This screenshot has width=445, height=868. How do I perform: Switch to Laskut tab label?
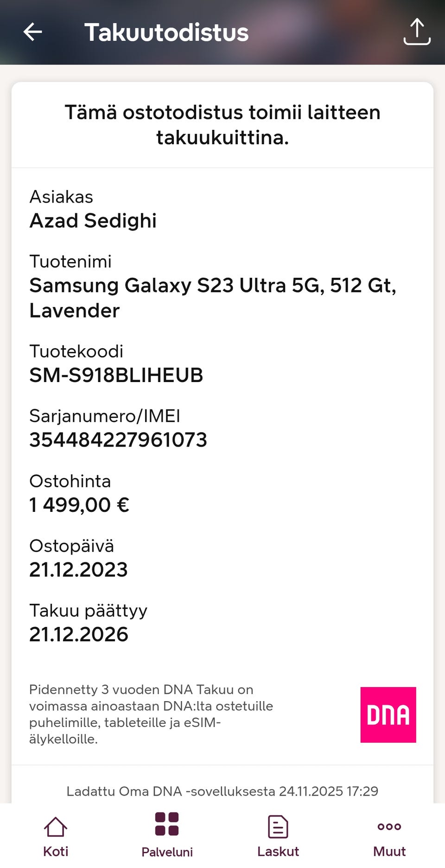click(x=278, y=851)
